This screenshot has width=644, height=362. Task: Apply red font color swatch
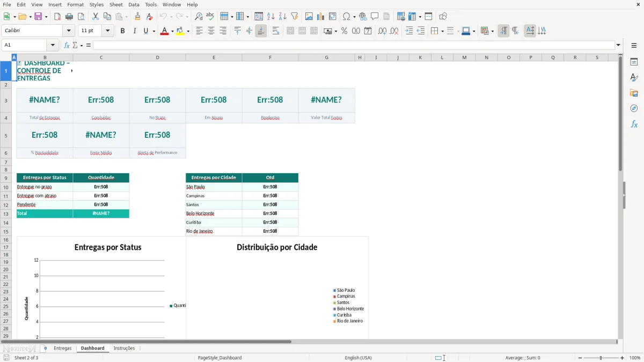[164, 31]
